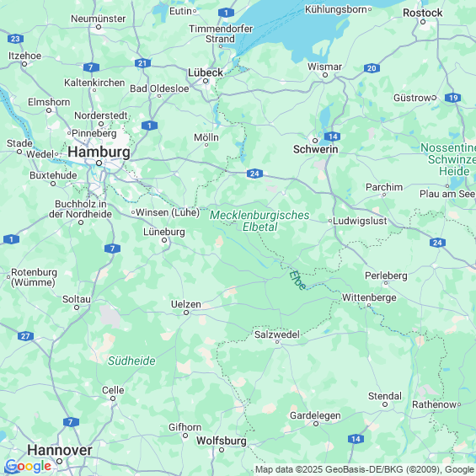Click the A14 highway shield by Schwerin
The image size is (476, 476).
tap(332, 136)
